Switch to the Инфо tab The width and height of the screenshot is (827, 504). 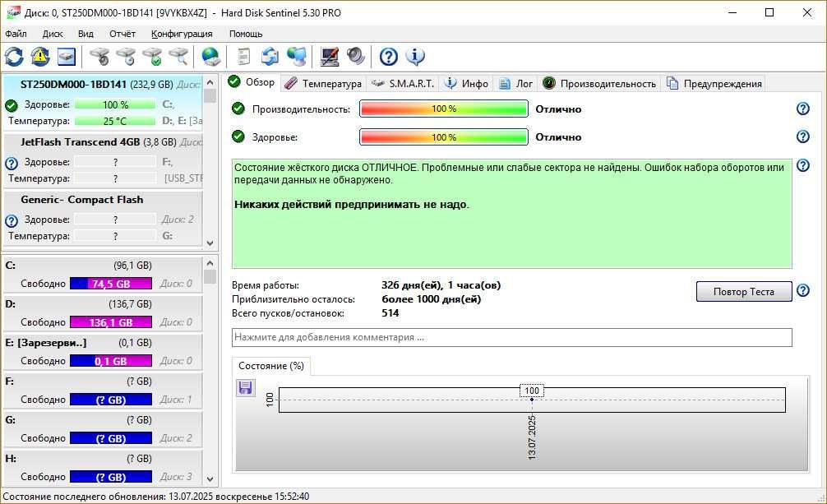point(467,83)
